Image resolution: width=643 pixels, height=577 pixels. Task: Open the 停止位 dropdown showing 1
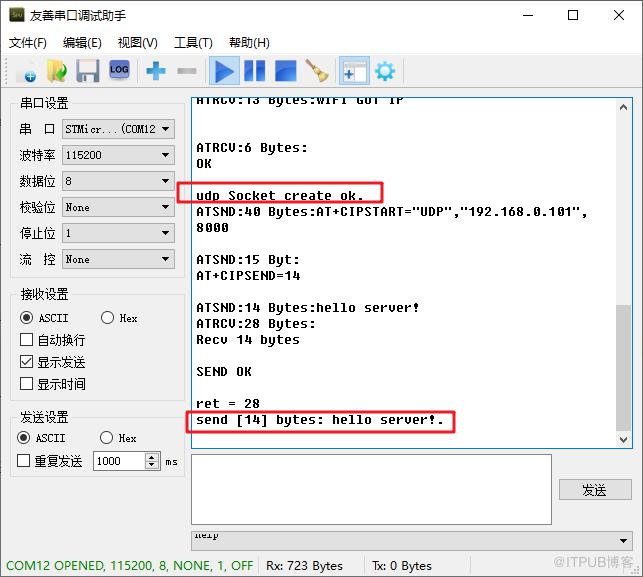pos(119,233)
